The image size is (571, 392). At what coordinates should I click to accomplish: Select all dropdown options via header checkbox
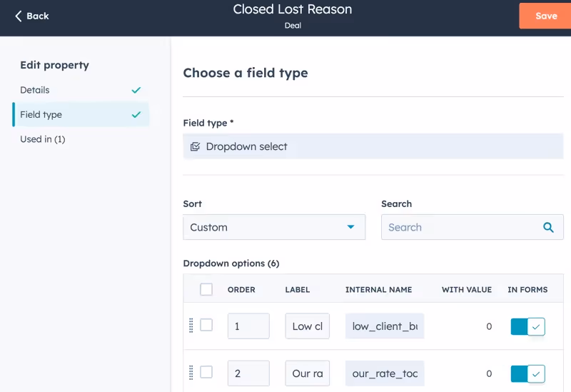[206, 289]
